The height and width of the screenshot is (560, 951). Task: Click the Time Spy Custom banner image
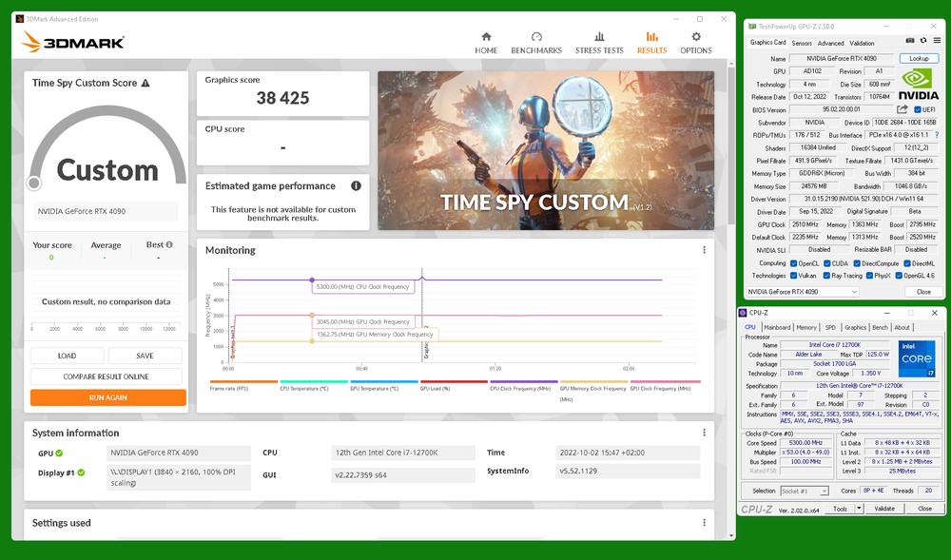(x=546, y=150)
